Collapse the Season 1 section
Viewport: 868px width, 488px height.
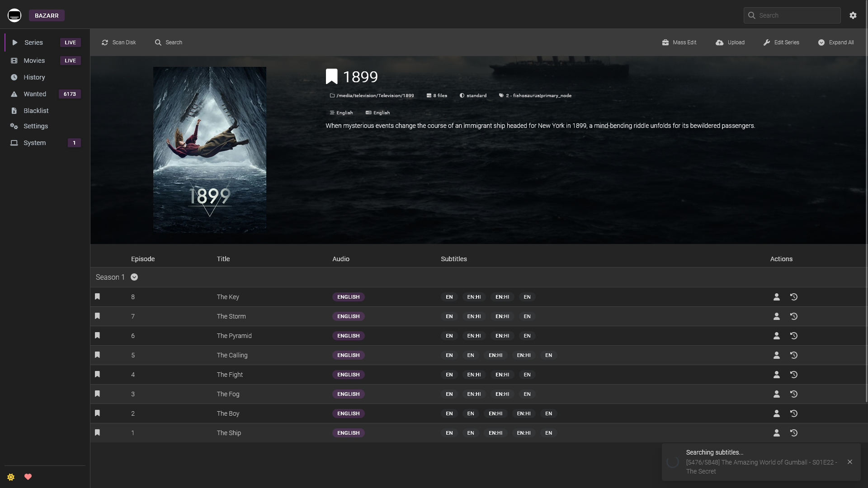click(x=134, y=277)
